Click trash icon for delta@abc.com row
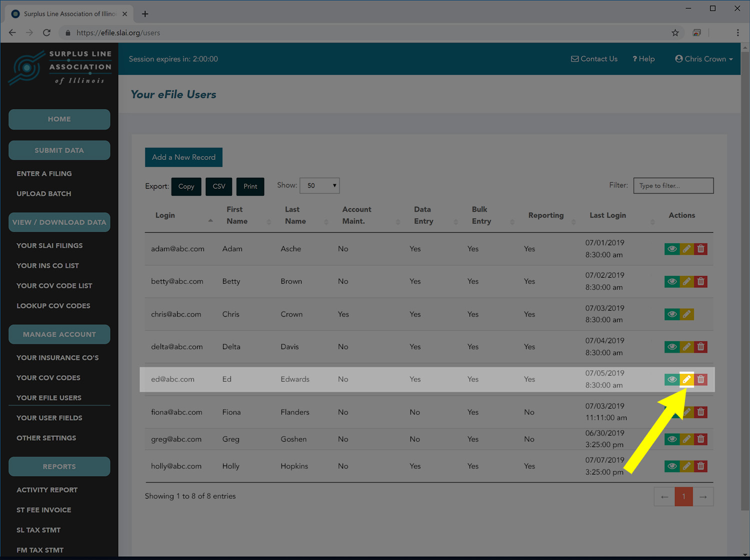This screenshot has width=750, height=560. (x=701, y=347)
